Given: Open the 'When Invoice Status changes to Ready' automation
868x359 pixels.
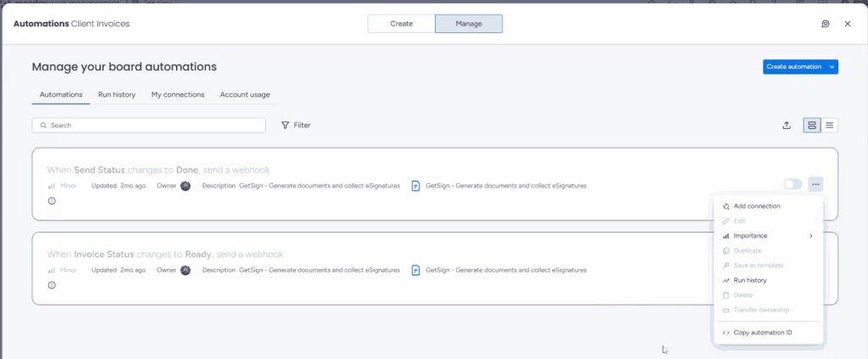Looking at the screenshot, I should [x=165, y=255].
